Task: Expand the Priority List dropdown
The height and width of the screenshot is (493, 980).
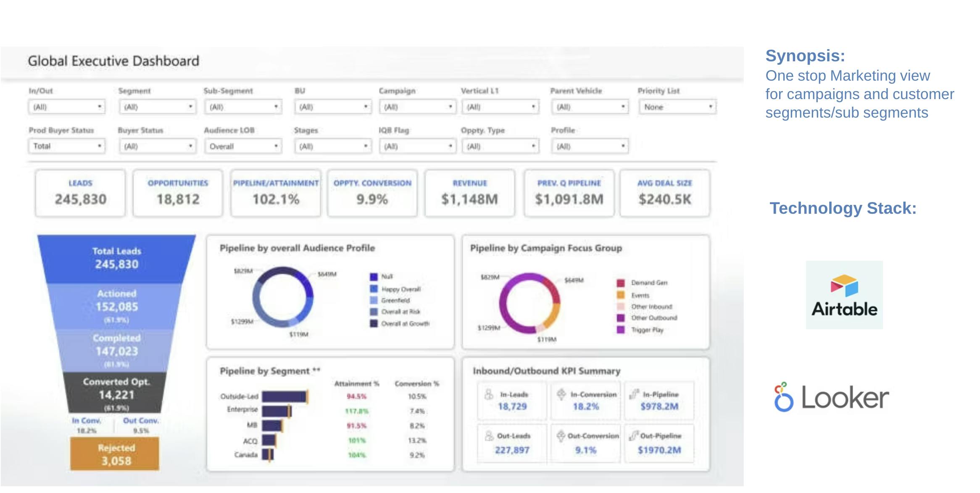Action: pyautogui.click(x=677, y=107)
